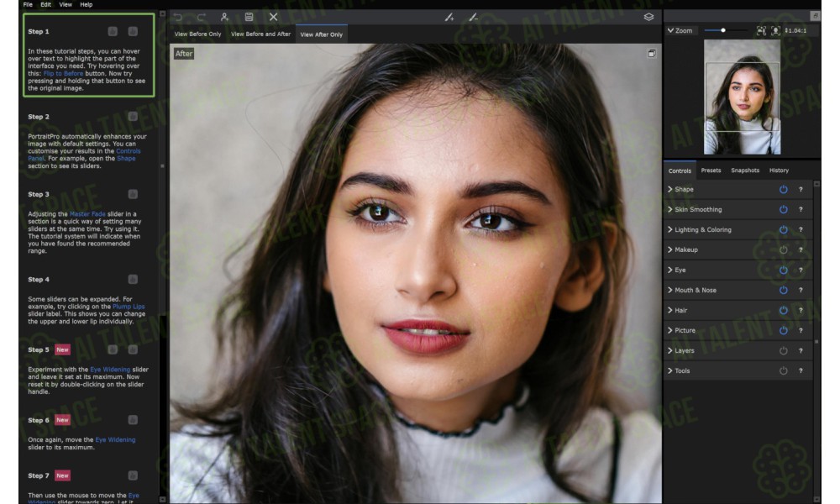Image resolution: width=840 pixels, height=504 pixels.
Task: Undo the last edit with the undo arrow
Action: pos(178,17)
